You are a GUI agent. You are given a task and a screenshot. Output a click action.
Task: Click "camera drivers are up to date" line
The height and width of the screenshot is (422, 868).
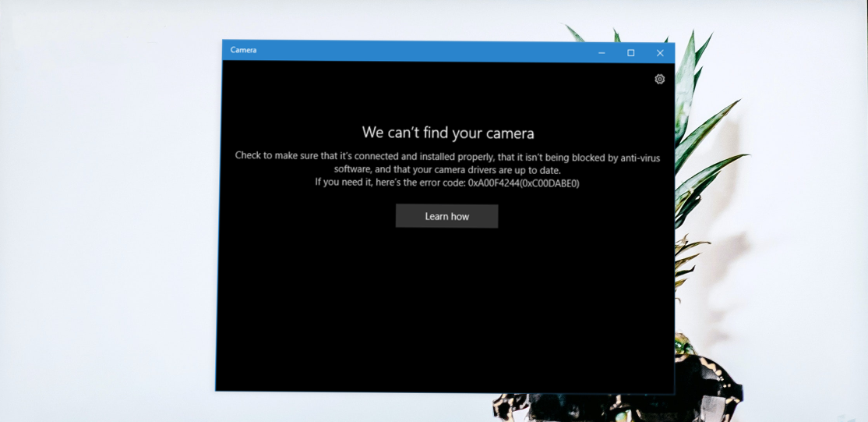coord(447,170)
